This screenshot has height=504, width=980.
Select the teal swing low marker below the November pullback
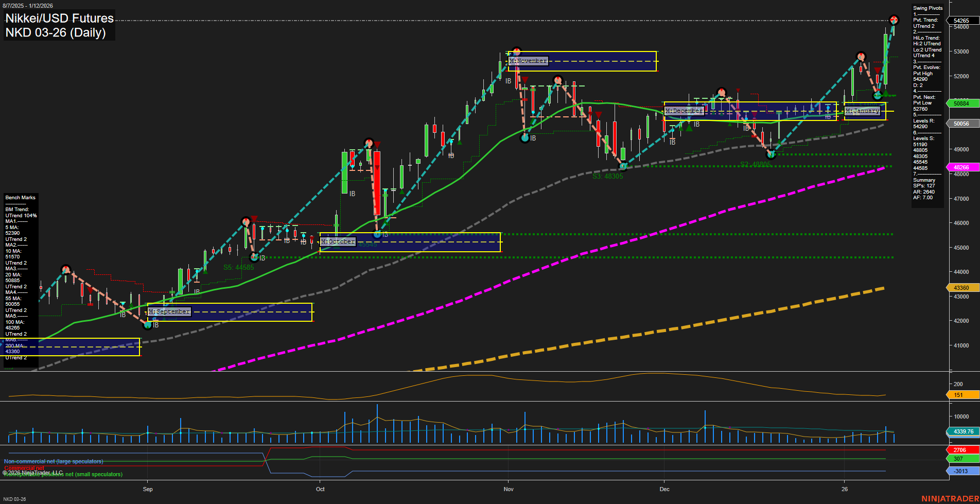(x=524, y=137)
